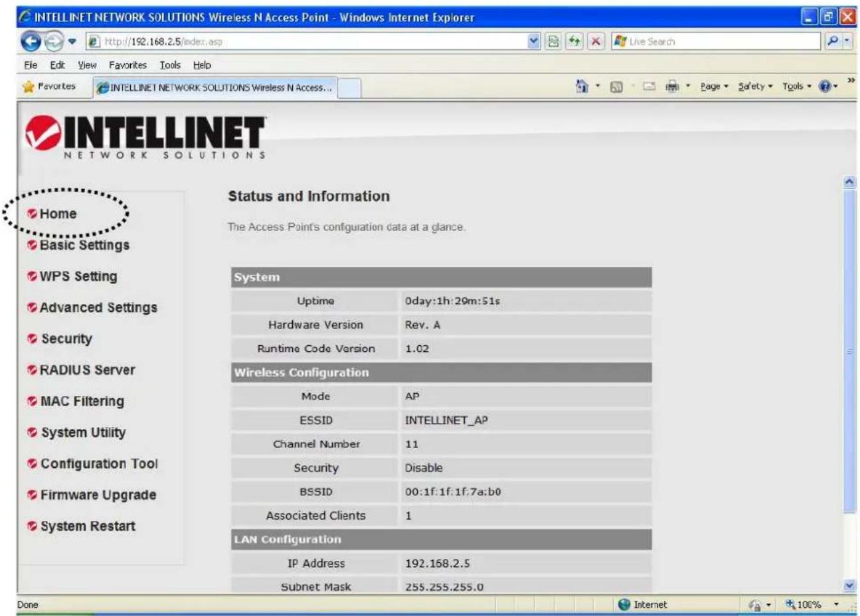Expand the address bar history dropdown

point(534,42)
